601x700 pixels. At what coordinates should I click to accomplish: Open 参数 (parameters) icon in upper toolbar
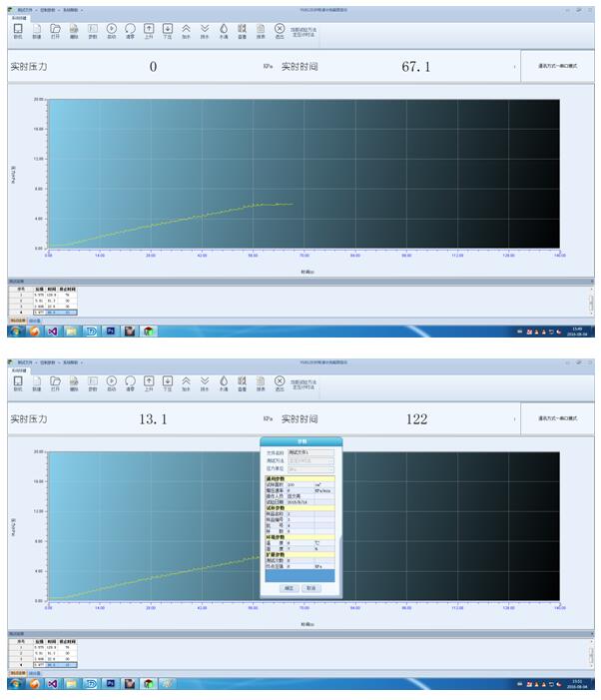pos(92,31)
